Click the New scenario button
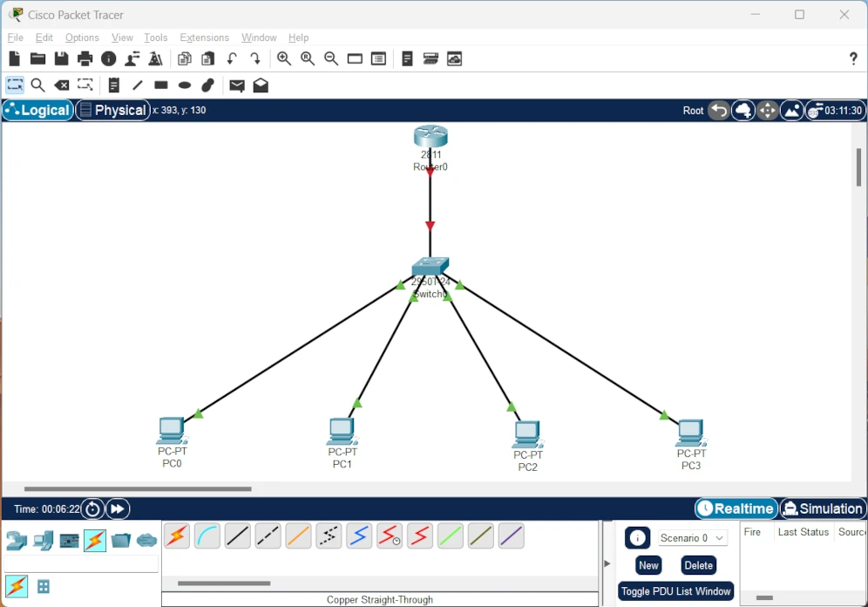This screenshot has height=607, width=868. [x=648, y=565]
